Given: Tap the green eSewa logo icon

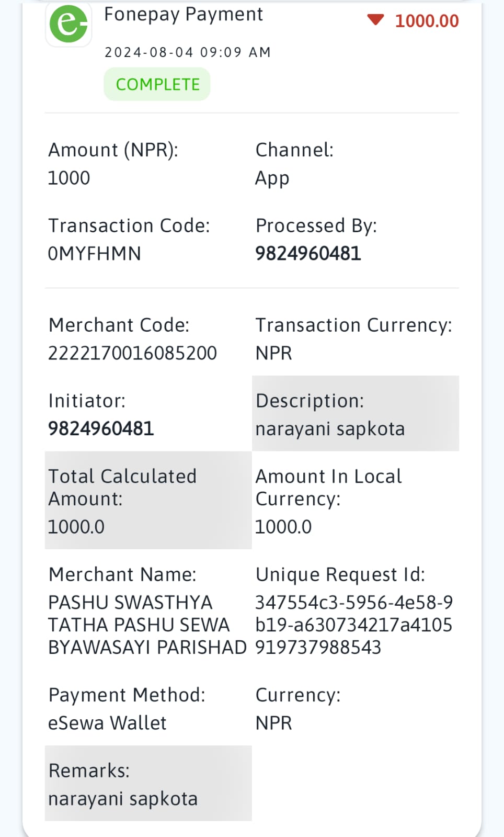Looking at the screenshot, I should pyautogui.click(x=68, y=24).
